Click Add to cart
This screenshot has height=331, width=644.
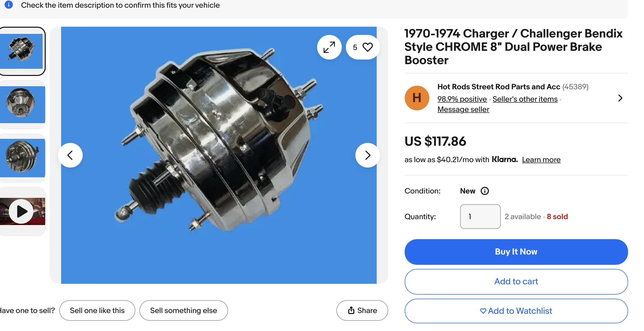[516, 281]
